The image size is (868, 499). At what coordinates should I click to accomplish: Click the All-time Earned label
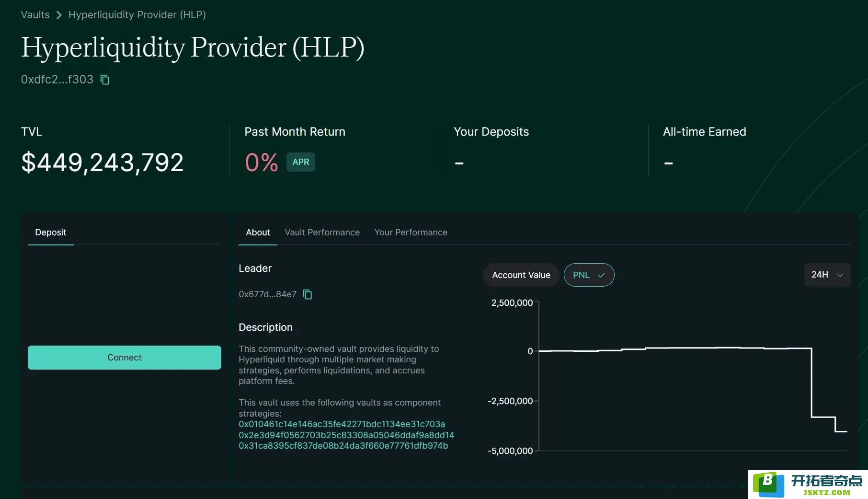tap(704, 132)
